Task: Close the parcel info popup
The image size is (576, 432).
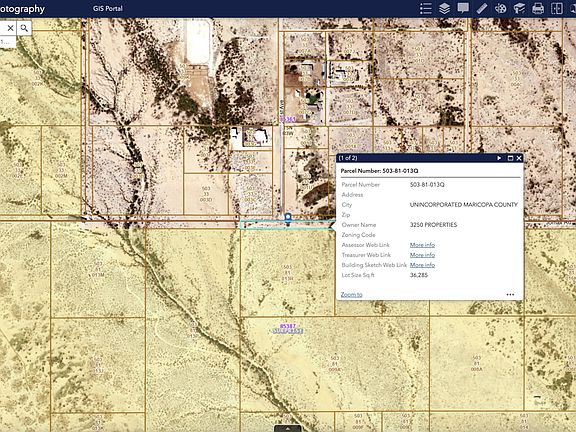Action: 519,158
